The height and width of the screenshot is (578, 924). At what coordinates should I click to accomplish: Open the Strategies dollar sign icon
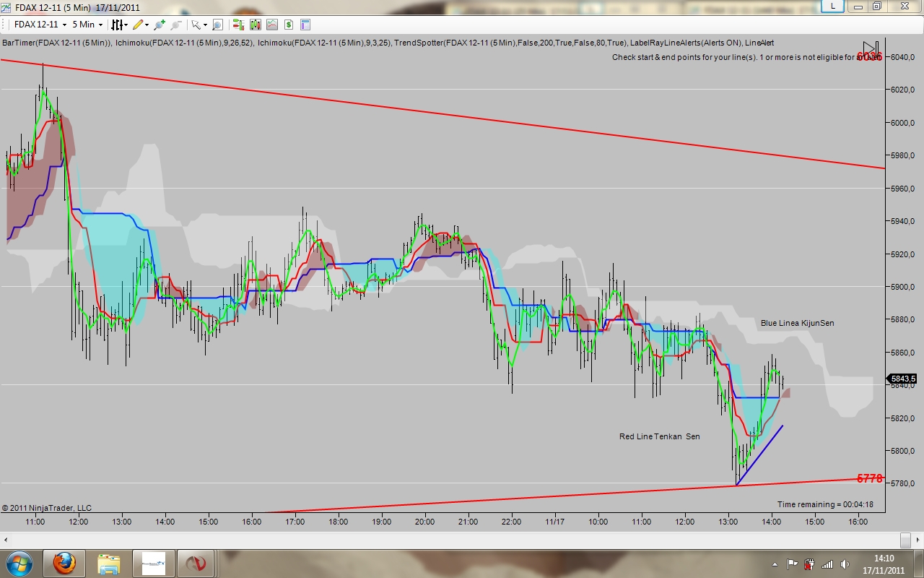coord(288,25)
